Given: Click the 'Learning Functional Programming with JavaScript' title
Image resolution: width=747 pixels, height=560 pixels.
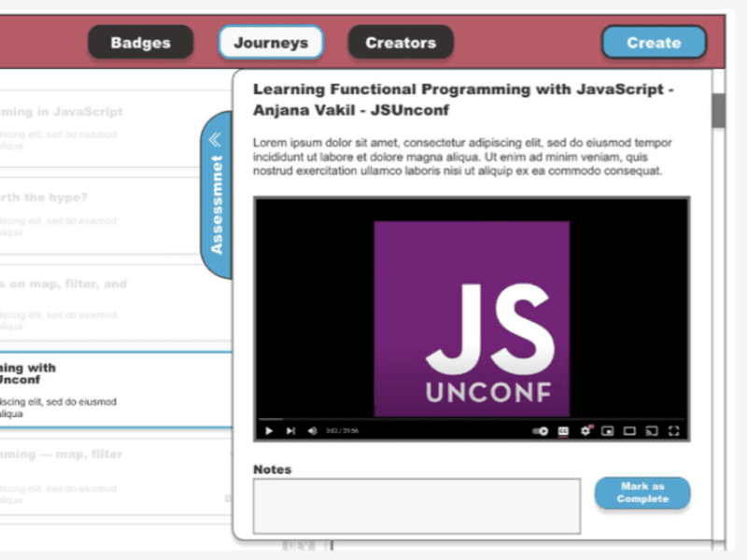Looking at the screenshot, I should 463,100.
